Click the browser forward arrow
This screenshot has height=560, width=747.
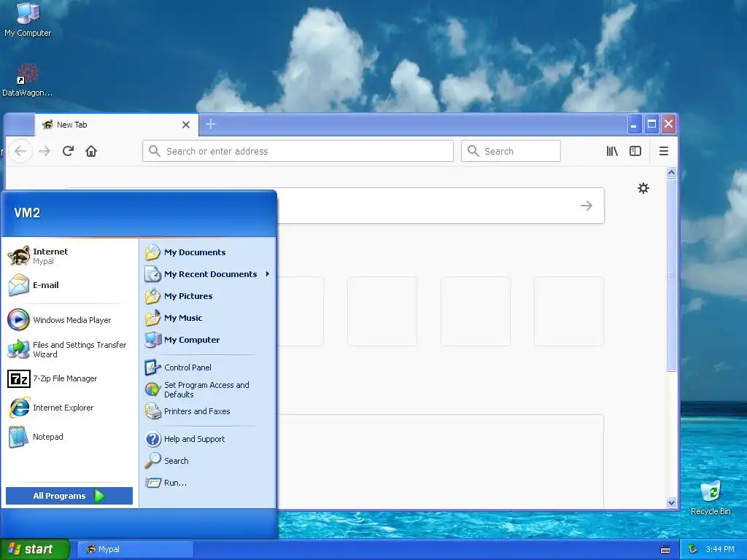click(44, 151)
